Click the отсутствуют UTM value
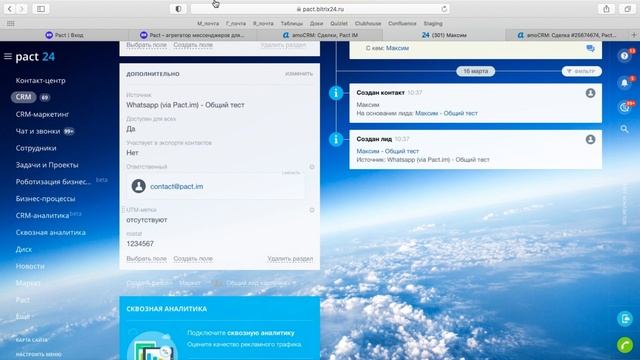The width and height of the screenshot is (640, 360). point(147,220)
